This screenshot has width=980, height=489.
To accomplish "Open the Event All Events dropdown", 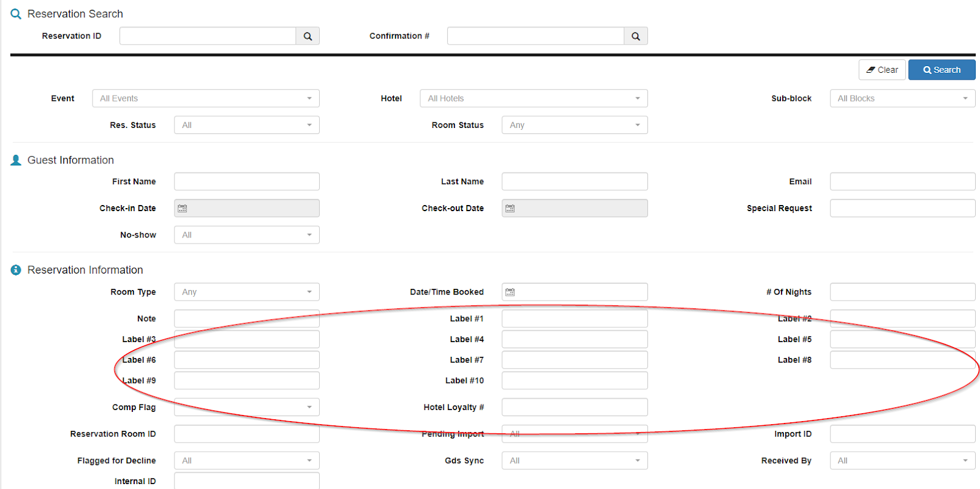I will pyautogui.click(x=206, y=99).
